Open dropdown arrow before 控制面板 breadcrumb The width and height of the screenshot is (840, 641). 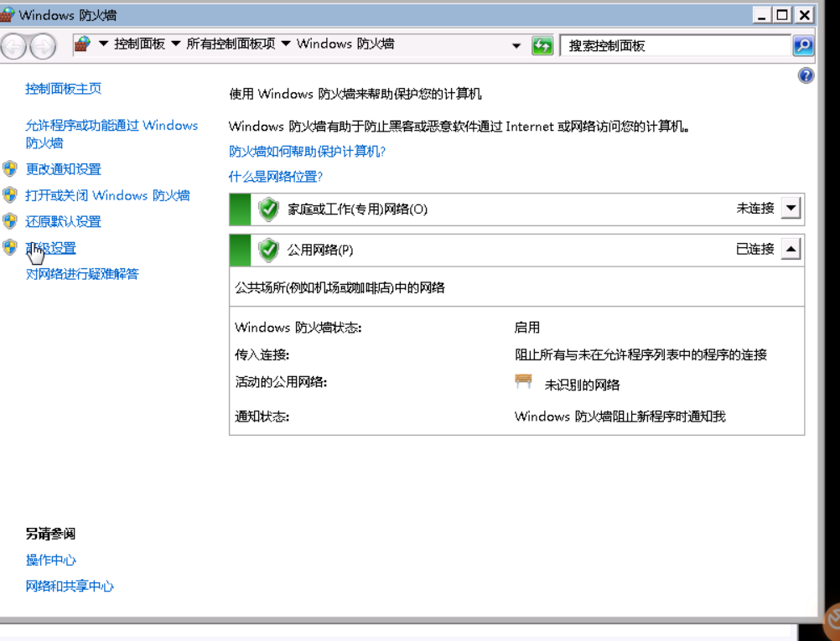point(103,44)
